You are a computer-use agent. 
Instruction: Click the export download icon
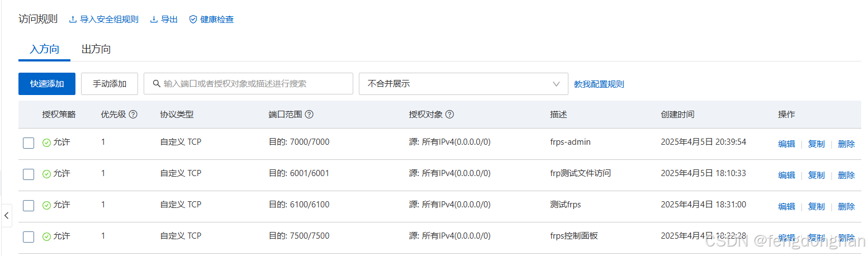154,20
